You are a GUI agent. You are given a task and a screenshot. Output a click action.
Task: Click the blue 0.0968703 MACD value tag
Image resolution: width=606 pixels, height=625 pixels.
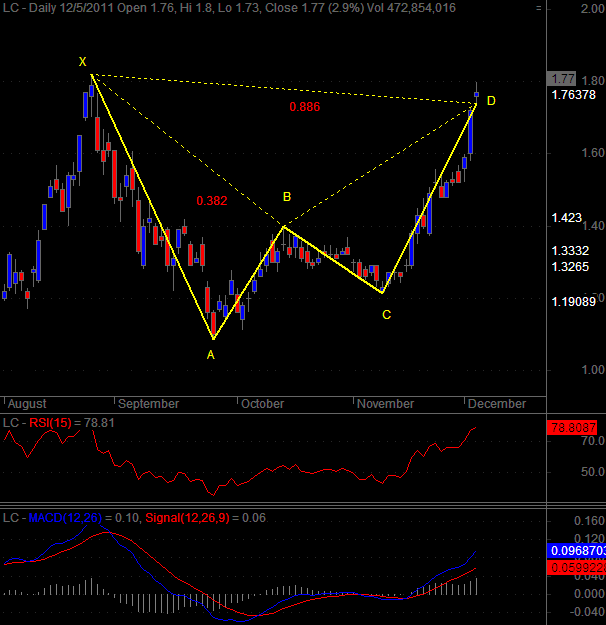(x=576, y=551)
